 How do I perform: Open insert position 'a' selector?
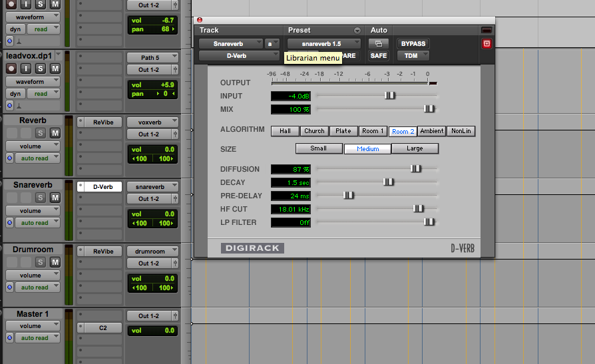coord(272,44)
